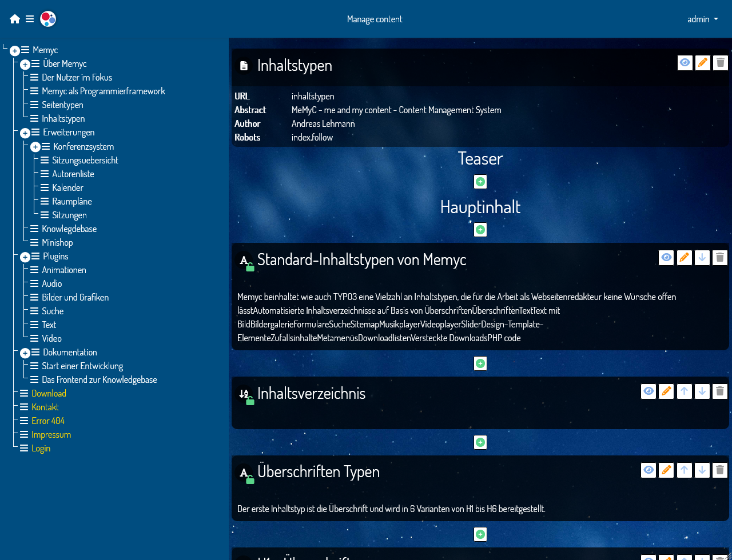This screenshot has height=560, width=732.
Task: Open the admin user dropdown
Action: [x=702, y=19]
